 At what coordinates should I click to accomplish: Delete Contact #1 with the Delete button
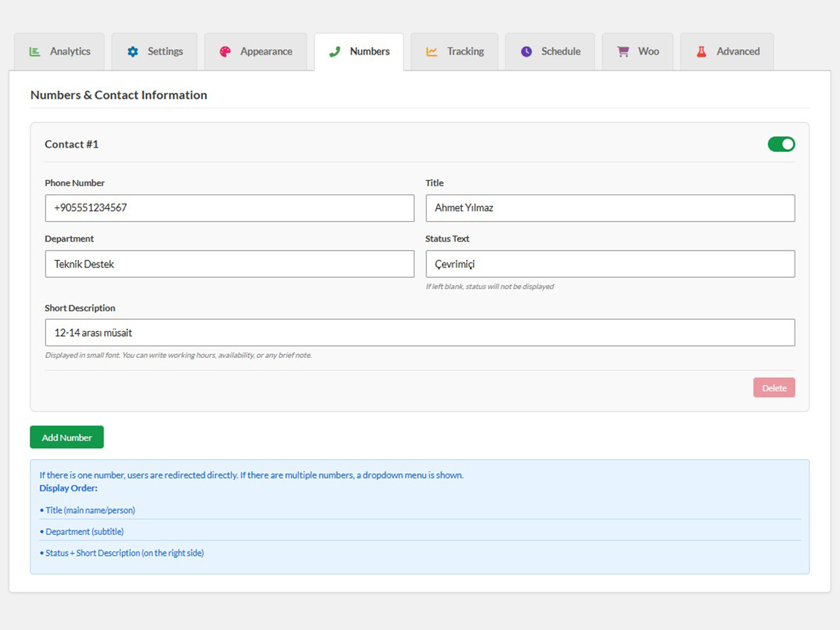coord(774,388)
